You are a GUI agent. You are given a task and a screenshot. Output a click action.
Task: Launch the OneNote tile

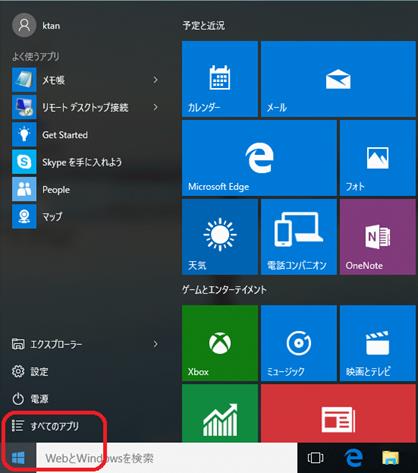tap(378, 237)
